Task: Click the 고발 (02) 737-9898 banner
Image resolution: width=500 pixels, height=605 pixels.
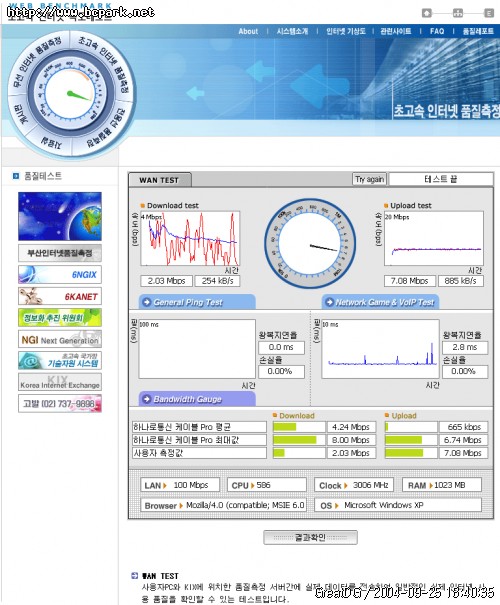Action: 60,404
